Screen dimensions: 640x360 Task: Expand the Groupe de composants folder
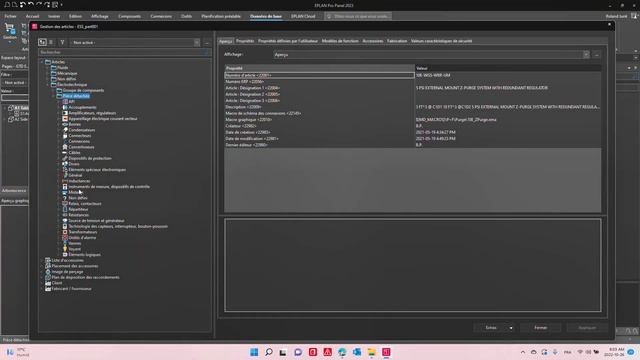click(x=54, y=90)
